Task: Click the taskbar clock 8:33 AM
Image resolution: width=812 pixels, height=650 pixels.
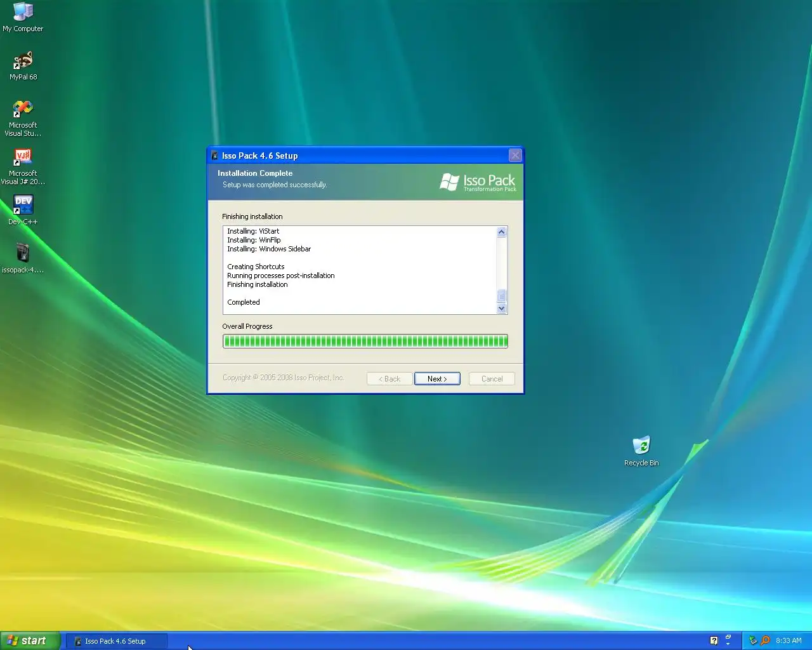Action: (x=789, y=640)
